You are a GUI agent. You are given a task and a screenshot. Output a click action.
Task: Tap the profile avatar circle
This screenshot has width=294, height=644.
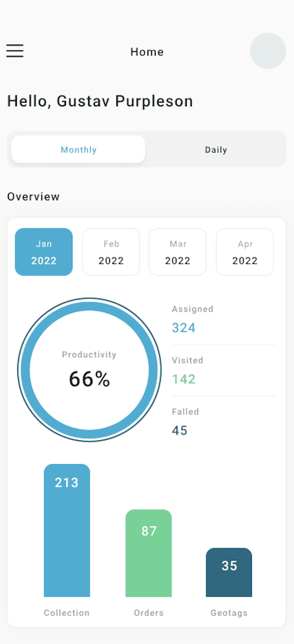(267, 51)
